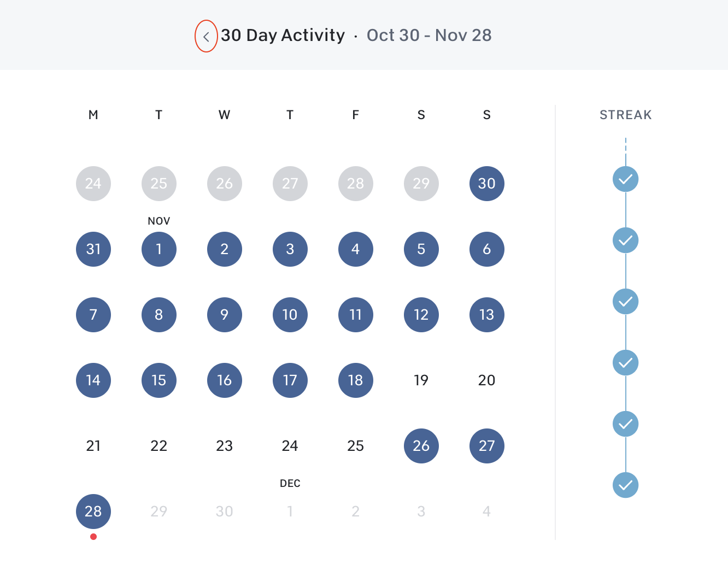The width and height of the screenshot is (728, 564).
Task: Select October 30 on the calendar
Action: pos(486,184)
